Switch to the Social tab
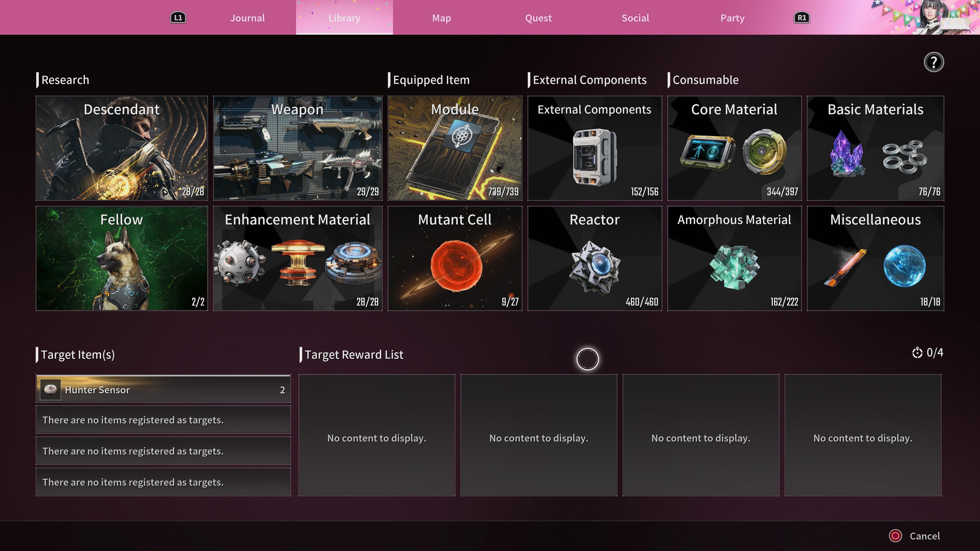Screen dimensions: 980x551 635,18
